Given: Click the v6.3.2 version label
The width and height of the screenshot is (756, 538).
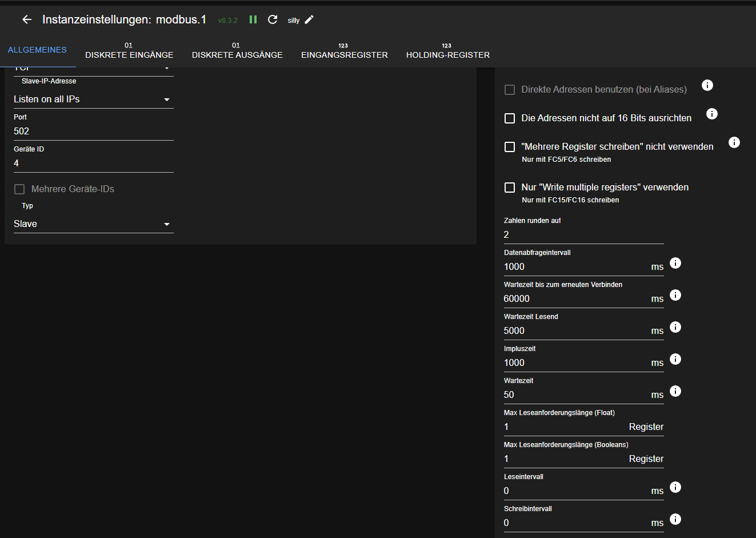Looking at the screenshot, I should tap(227, 20).
